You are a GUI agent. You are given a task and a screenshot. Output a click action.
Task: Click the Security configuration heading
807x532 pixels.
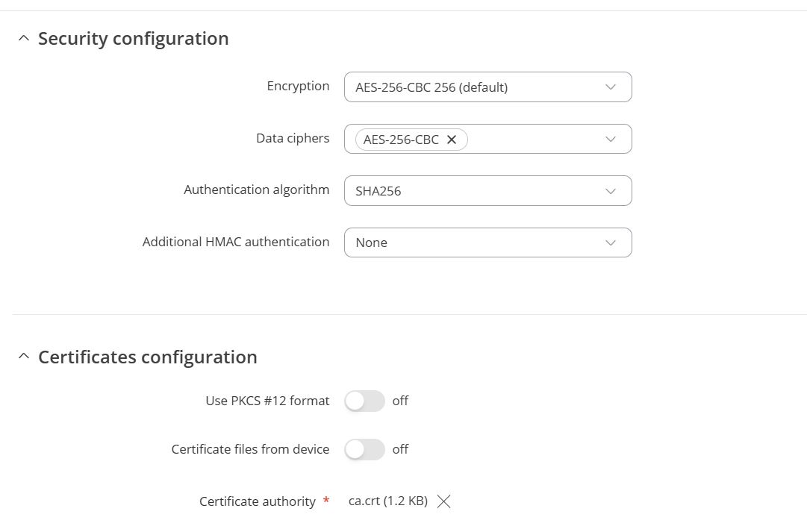tap(133, 39)
